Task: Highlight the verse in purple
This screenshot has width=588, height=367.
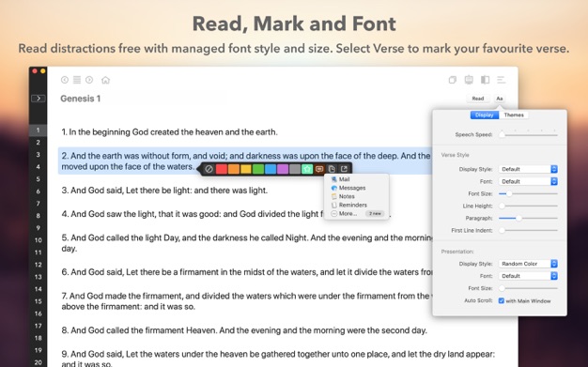Action: click(x=283, y=169)
